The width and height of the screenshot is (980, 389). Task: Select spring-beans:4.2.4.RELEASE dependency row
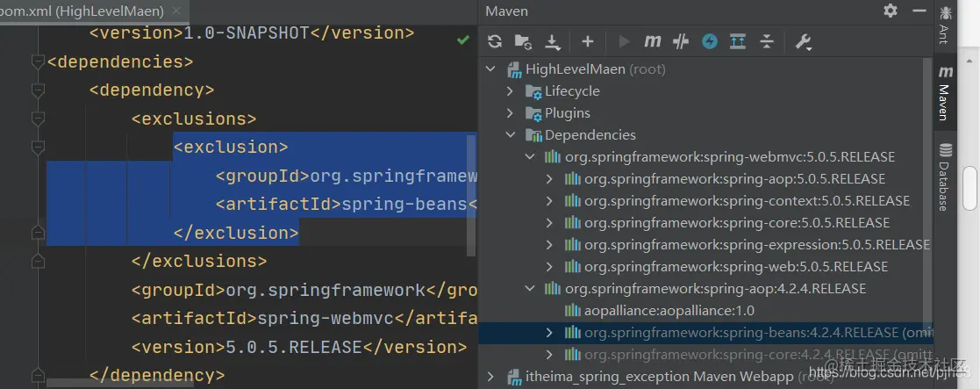[705, 333]
